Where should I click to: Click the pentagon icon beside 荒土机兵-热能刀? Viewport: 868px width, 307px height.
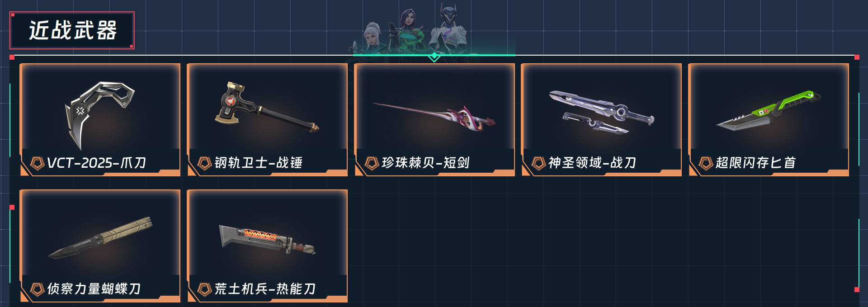pyautogui.click(x=204, y=289)
